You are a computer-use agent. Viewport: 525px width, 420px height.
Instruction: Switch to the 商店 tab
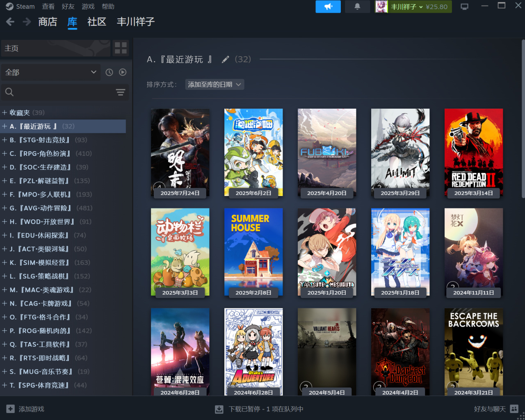[48, 22]
